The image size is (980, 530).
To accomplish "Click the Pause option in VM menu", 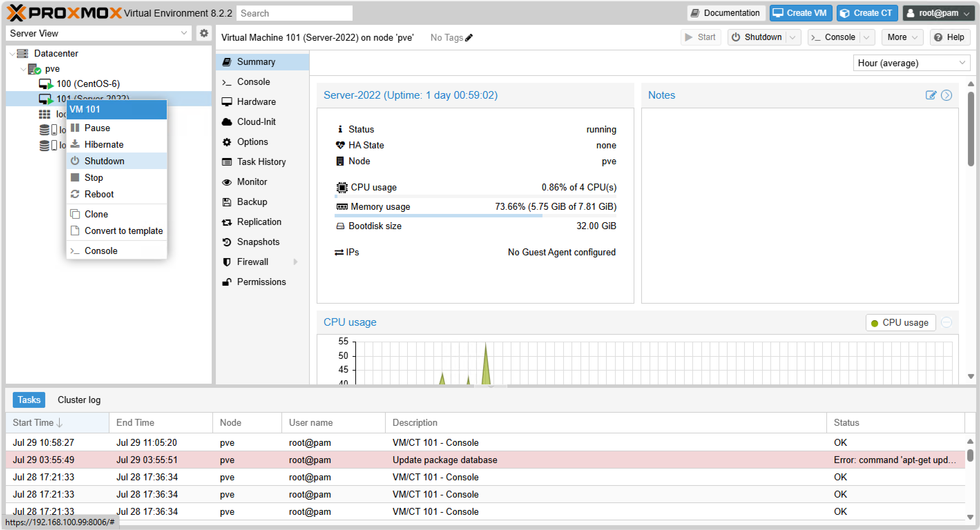I will [x=116, y=128].
